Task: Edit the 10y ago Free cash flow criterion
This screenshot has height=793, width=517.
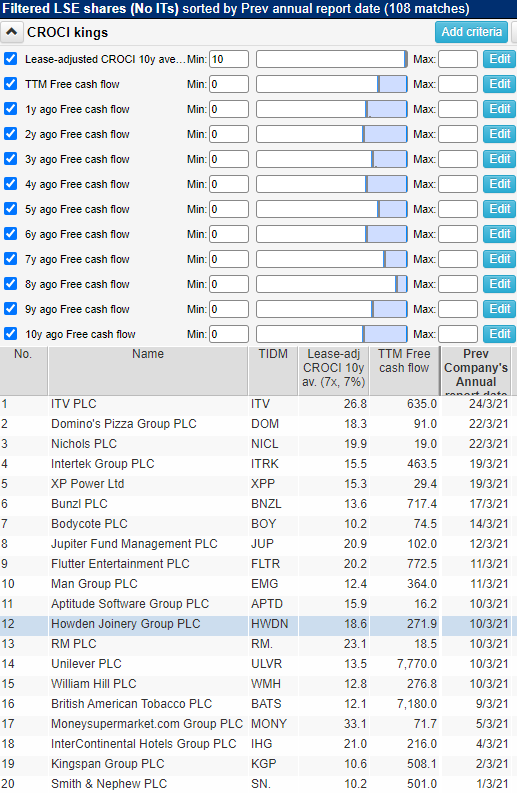Action: click(x=499, y=334)
